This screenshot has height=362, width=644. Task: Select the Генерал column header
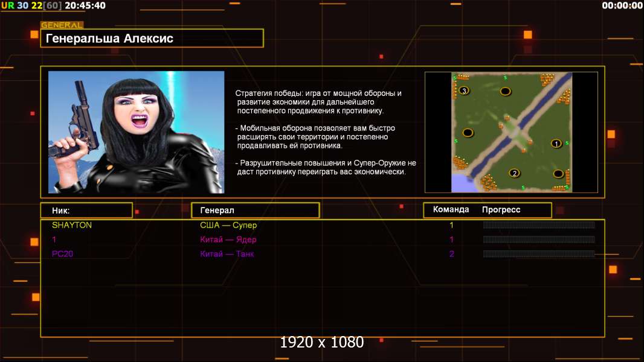point(256,211)
